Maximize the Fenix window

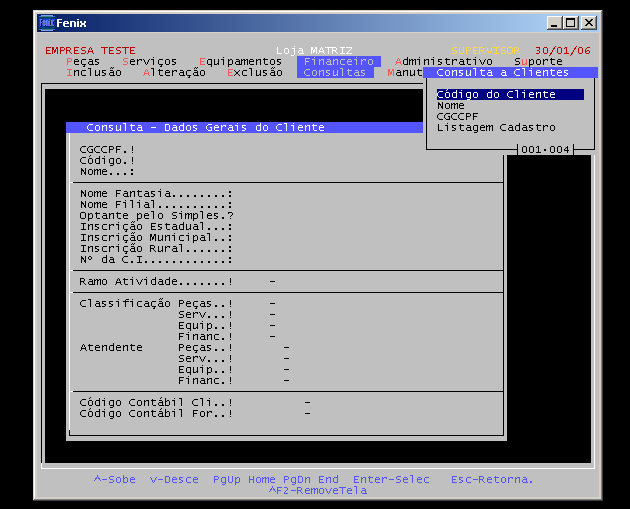[x=571, y=23]
